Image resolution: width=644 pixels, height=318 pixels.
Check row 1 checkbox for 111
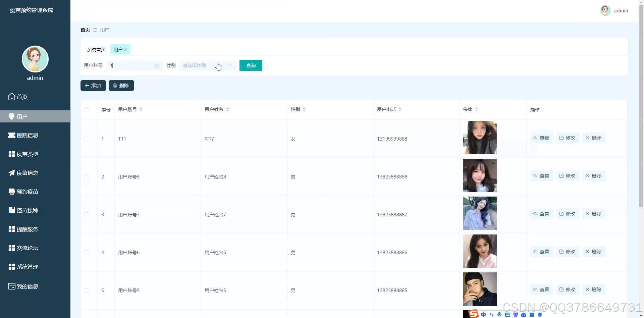coord(87,139)
